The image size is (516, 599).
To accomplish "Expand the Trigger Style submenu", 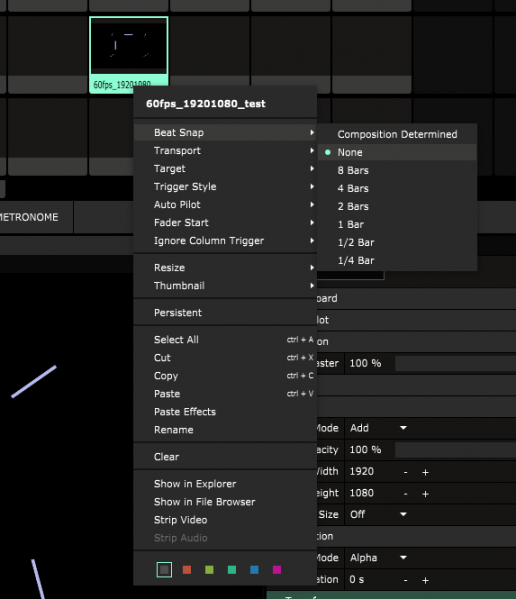I will (x=225, y=186).
